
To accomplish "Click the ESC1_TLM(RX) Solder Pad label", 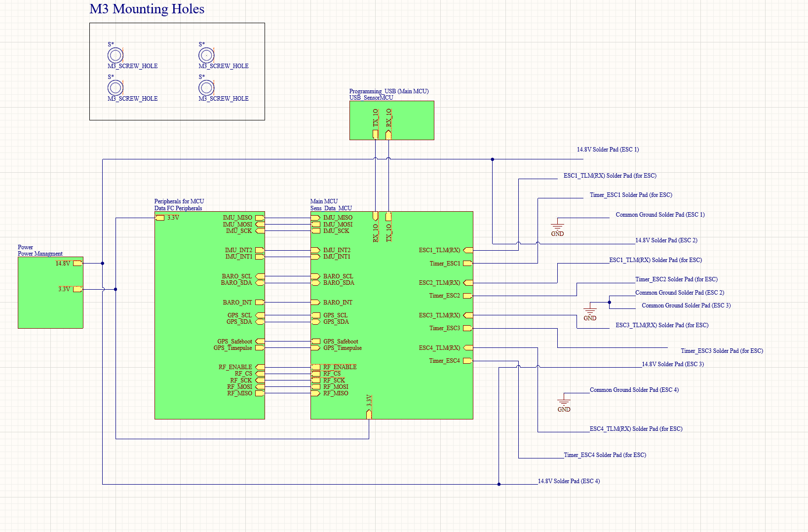I will click(x=610, y=175).
